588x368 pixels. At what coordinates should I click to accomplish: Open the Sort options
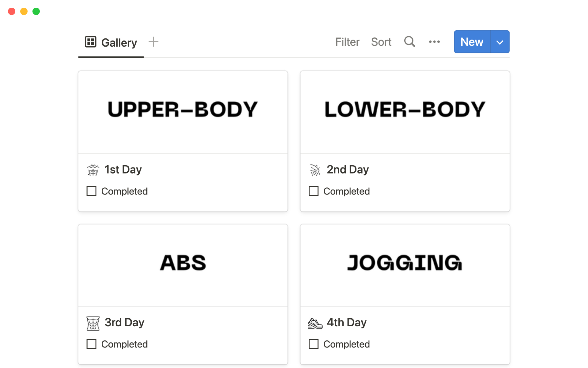pos(381,42)
